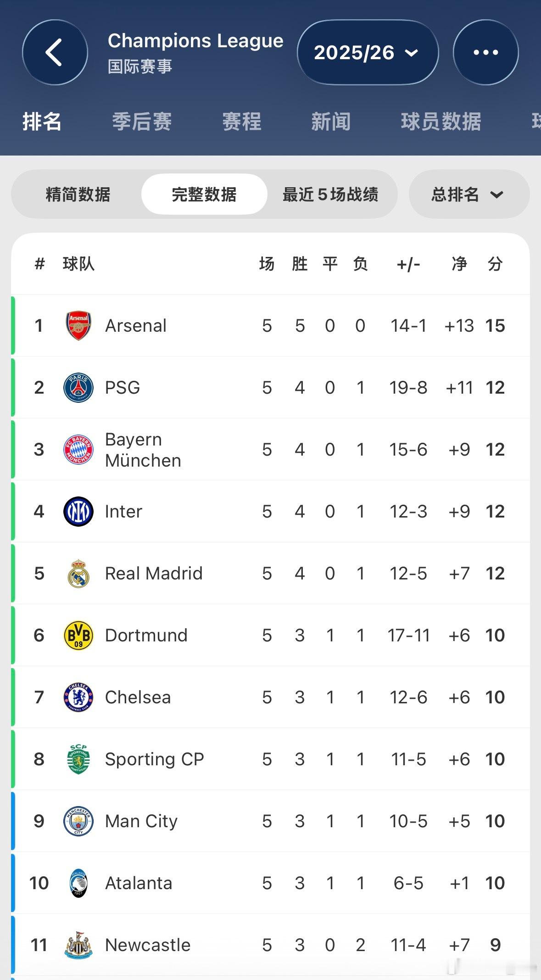Image resolution: width=541 pixels, height=980 pixels.
Task: Tap the Chelsea club crest
Action: pyautogui.click(x=78, y=697)
